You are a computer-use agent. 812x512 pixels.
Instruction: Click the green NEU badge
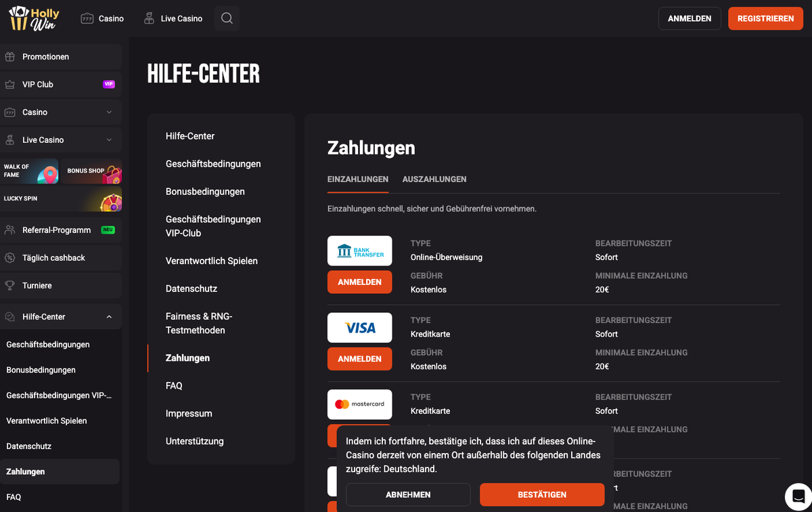(x=108, y=230)
